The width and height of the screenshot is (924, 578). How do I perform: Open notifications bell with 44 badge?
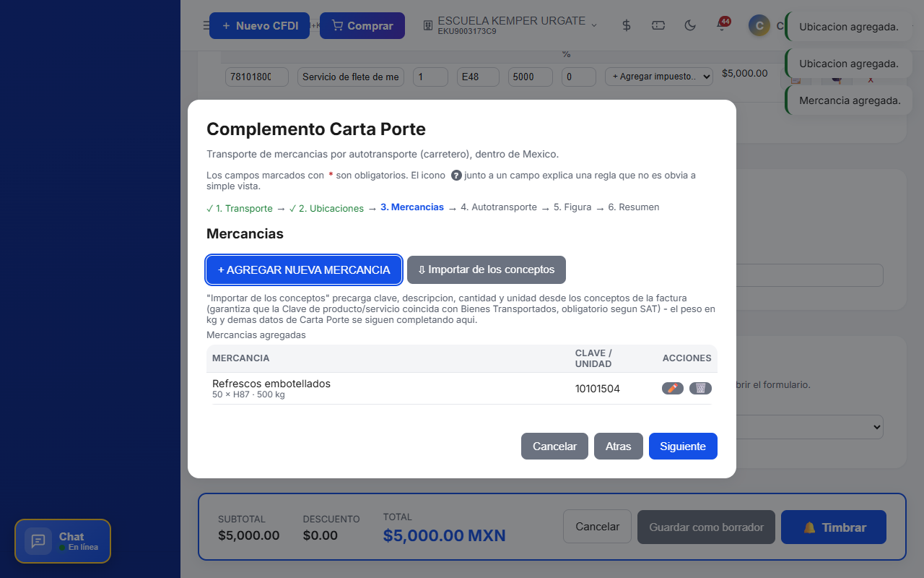[x=722, y=25]
